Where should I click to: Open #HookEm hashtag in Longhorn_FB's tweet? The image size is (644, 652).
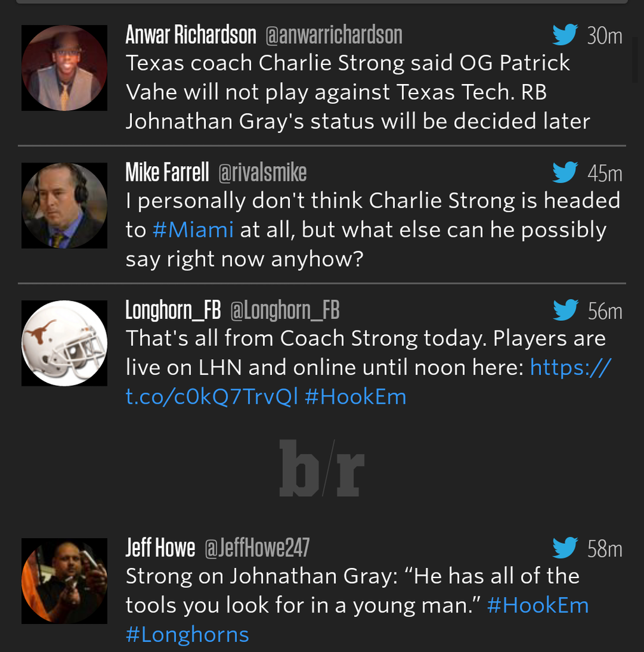pos(355,397)
